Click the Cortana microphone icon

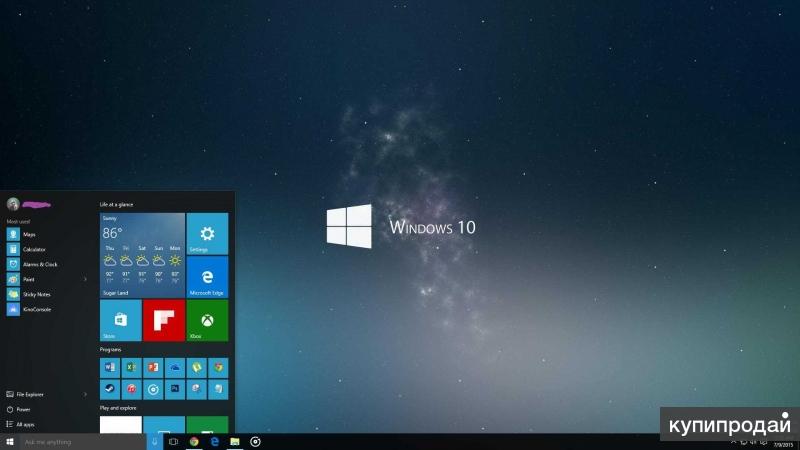[x=155, y=442]
